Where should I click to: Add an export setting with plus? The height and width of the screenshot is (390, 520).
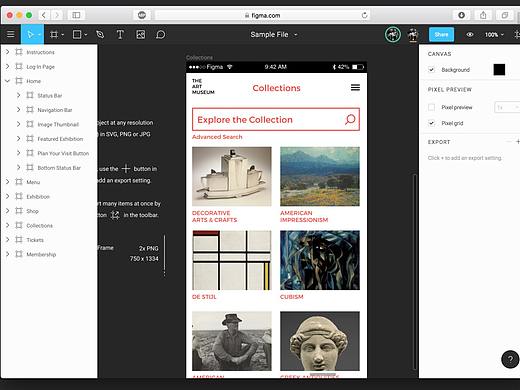[518, 142]
